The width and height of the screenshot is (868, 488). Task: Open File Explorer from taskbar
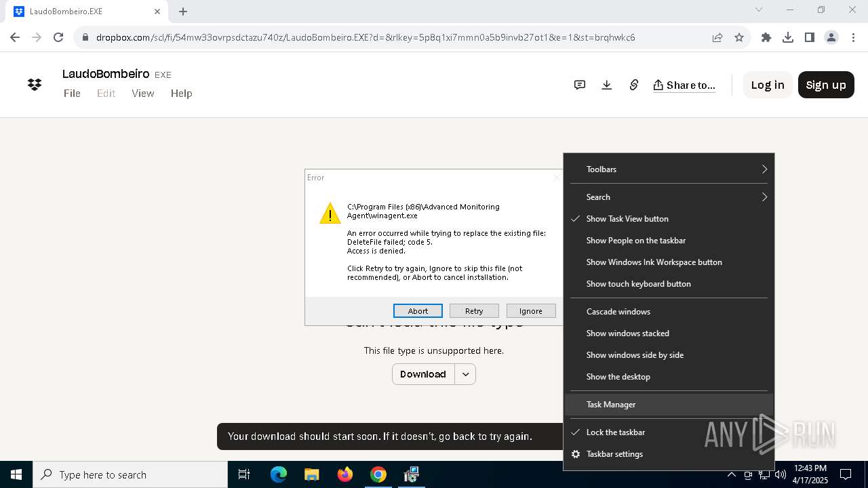(x=311, y=474)
